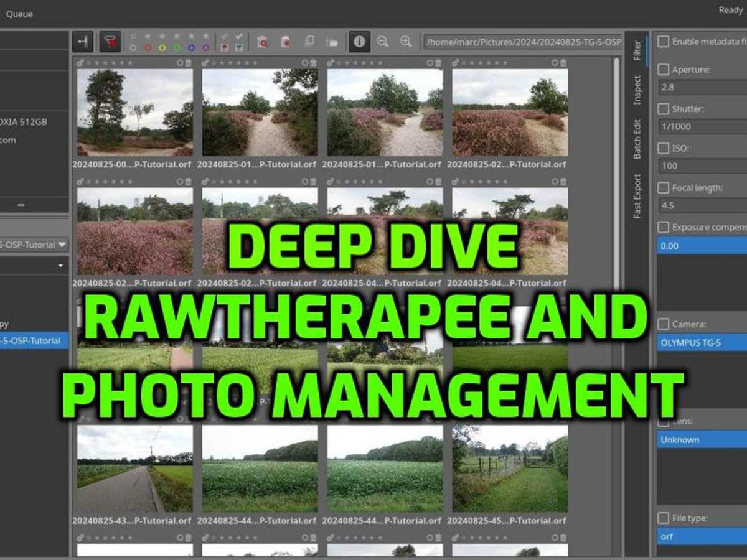Toggle thumbnail info overlay button
The width and height of the screenshot is (747, 560).
359,42
